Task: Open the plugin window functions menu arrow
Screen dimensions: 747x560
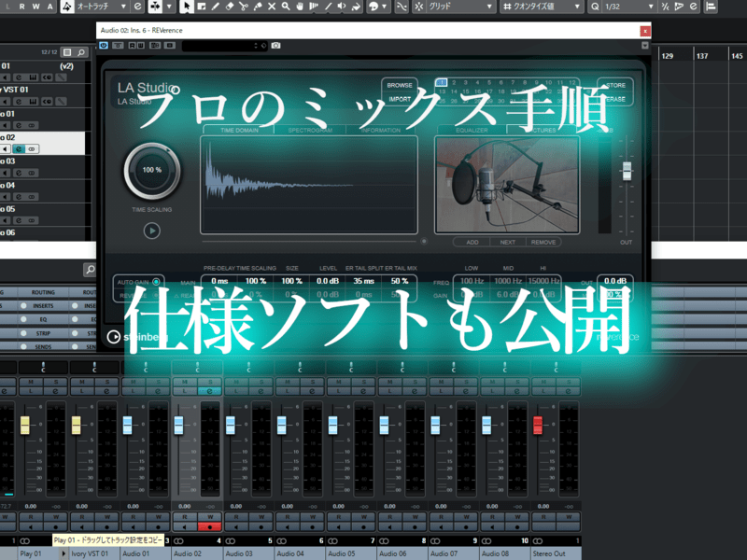Action: click(x=644, y=45)
